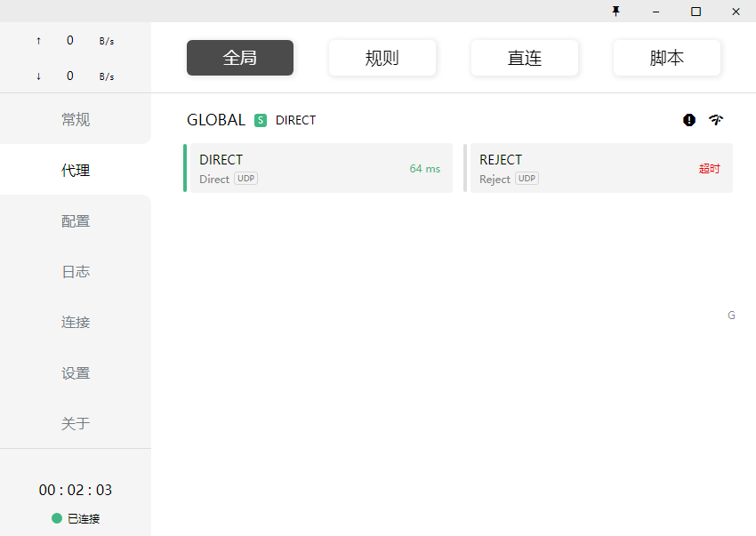Collapse the GLOBAL proxy group header

pos(216,119)
